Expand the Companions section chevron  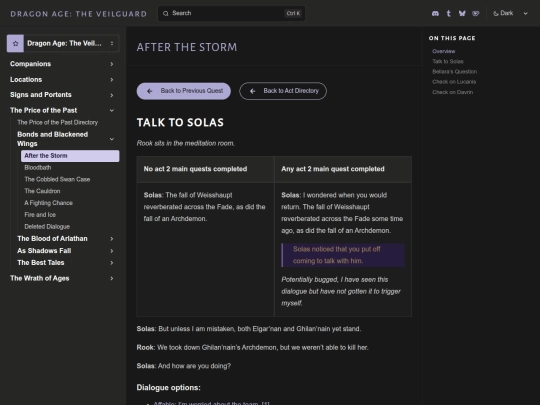pyautogui.click(x=112, y=64)
